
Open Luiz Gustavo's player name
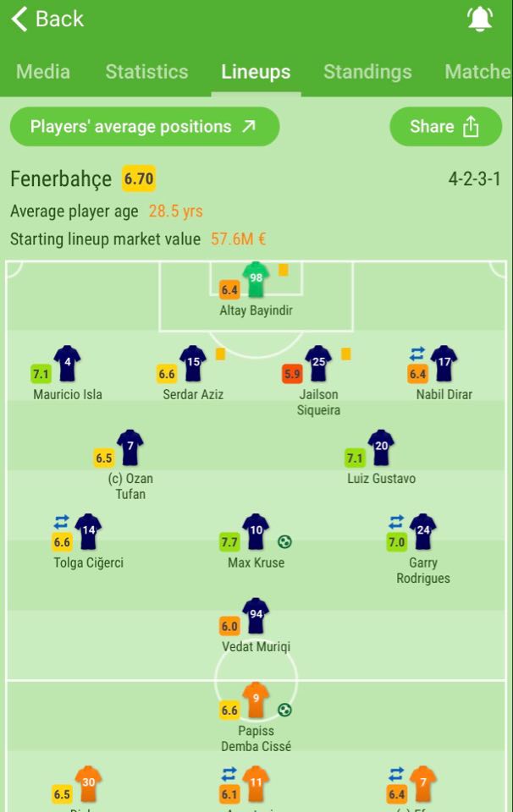coord(382,479)
